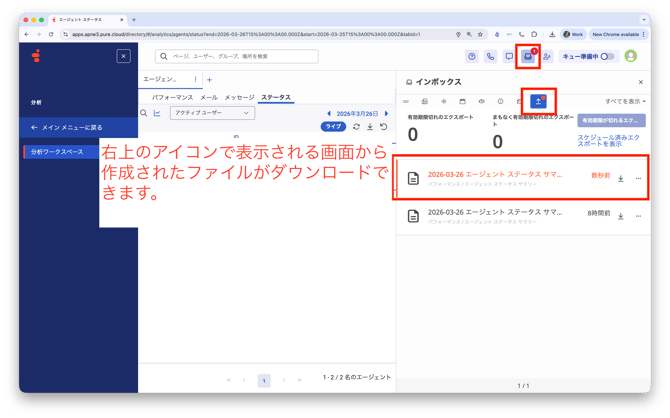Download the export created 8時間前

click(621, 216)
